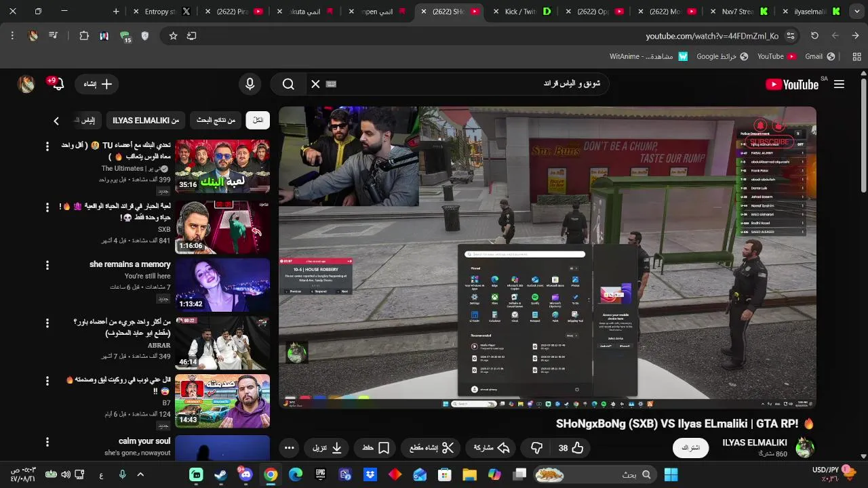Show hidden system tray icons
Screen dimensions: 868x488
(140, 474)
